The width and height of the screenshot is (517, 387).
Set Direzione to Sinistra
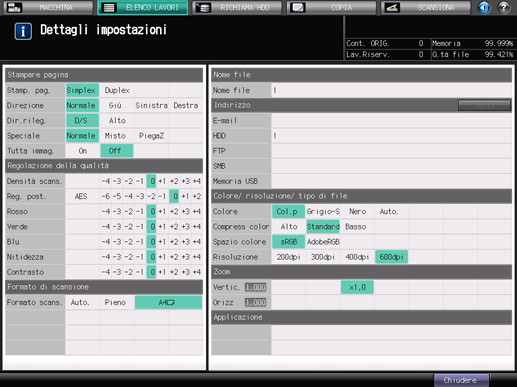pos(151,105)
